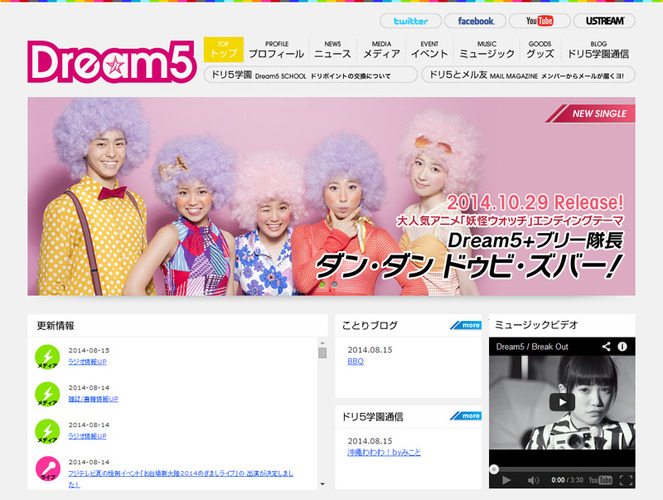Click the update list scroll down arrow
Image resolution: width=663 pixels, height=500 pixels.
323,484
